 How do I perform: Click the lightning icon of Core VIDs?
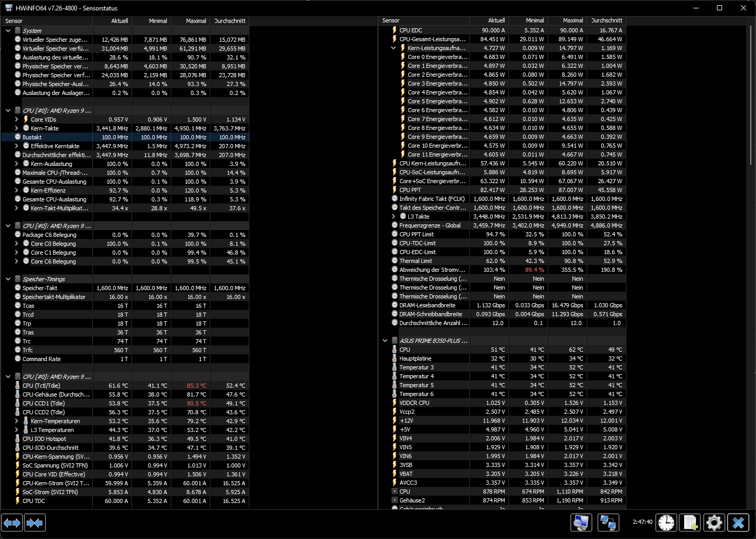click(x=26, y=119)
